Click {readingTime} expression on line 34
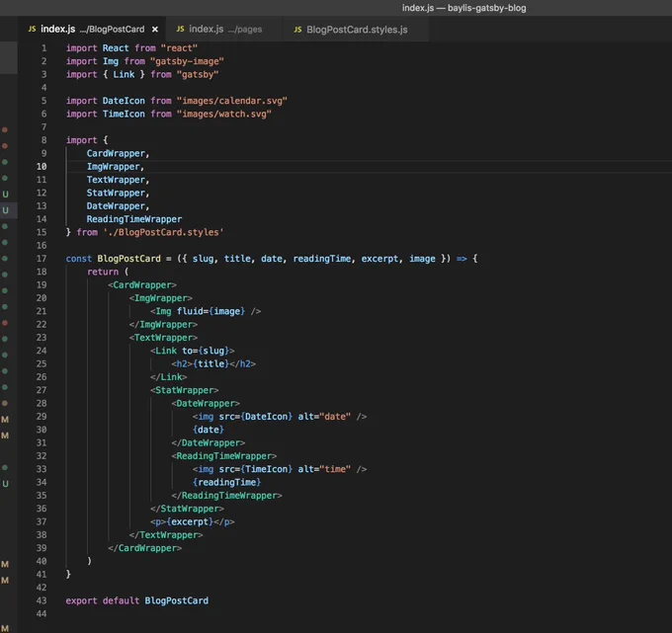This screenshot has width=672, height=633. click(x=226, y=482)
